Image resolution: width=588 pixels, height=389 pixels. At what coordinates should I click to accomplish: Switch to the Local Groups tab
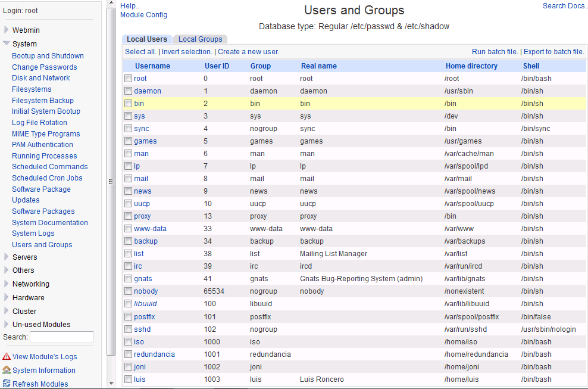(201, 39)
